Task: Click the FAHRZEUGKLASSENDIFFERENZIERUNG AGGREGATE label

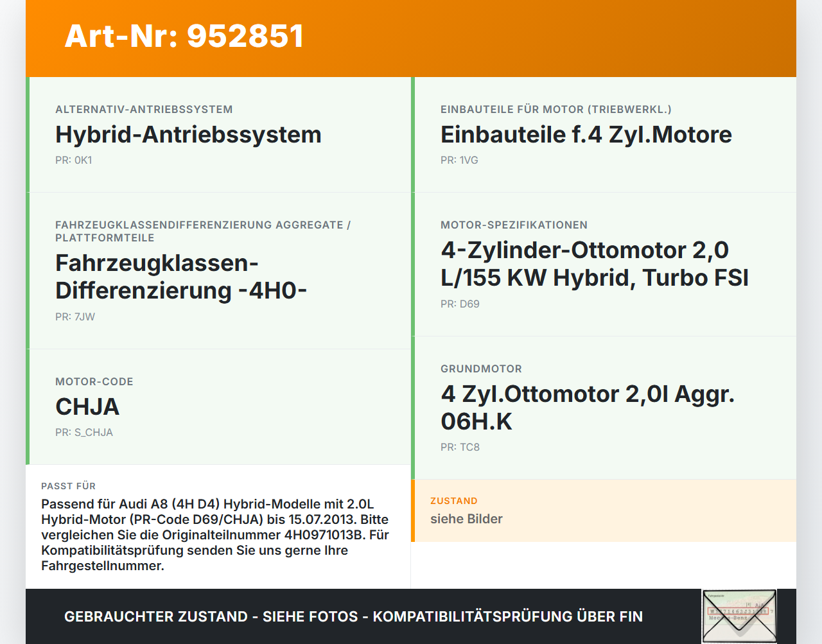Action: tap(203, 231)
